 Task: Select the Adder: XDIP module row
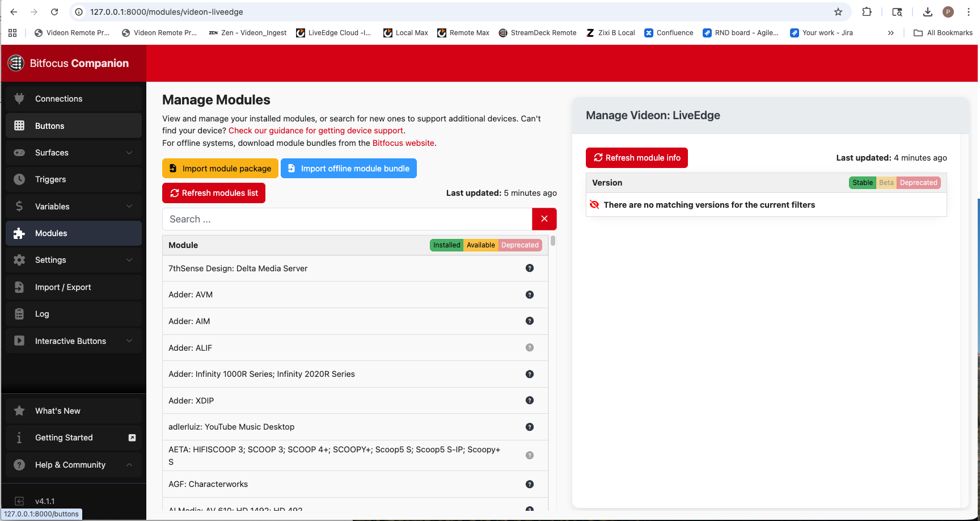pos(355,401)
